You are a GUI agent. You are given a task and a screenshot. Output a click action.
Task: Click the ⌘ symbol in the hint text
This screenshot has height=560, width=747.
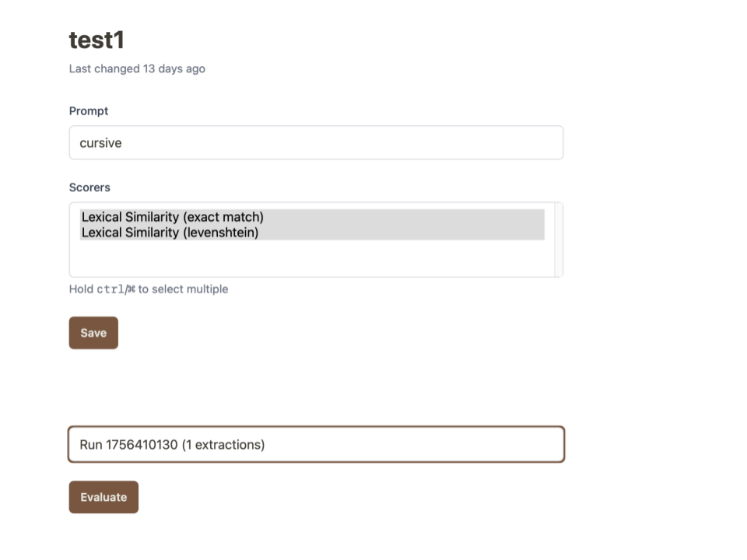132,289
